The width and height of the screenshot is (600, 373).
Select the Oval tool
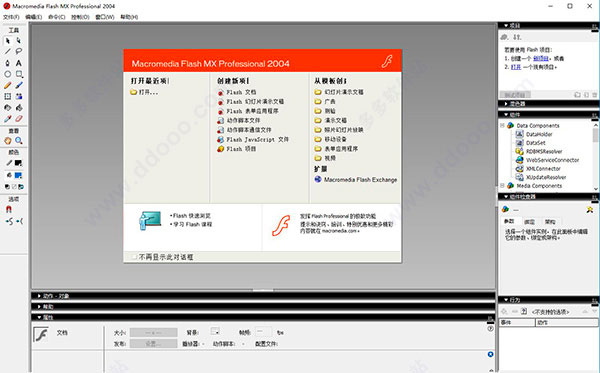(x=7, y=74)
